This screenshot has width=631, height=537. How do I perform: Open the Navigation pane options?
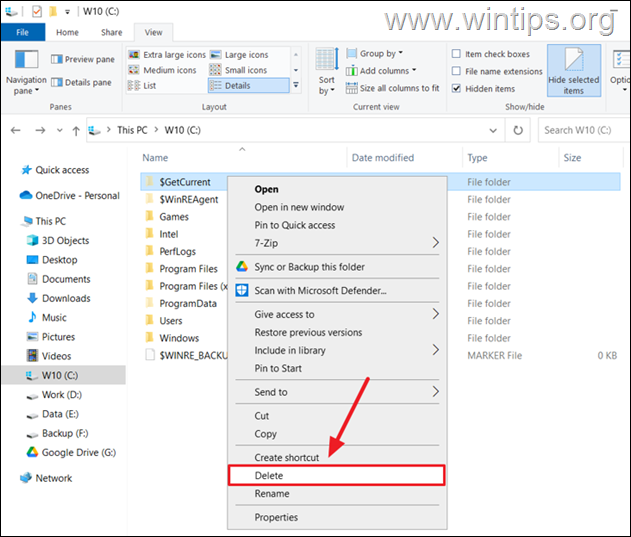(x=26, y=72)
